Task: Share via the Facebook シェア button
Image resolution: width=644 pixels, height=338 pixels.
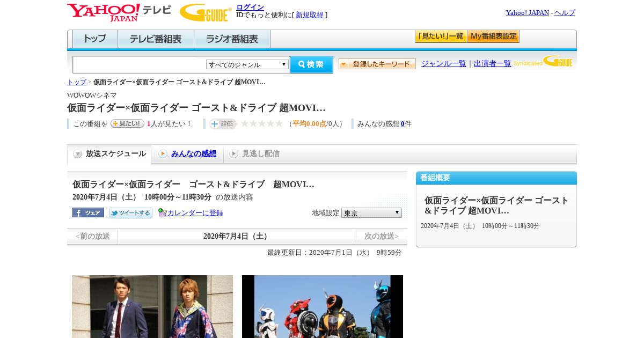Action: 88,212
